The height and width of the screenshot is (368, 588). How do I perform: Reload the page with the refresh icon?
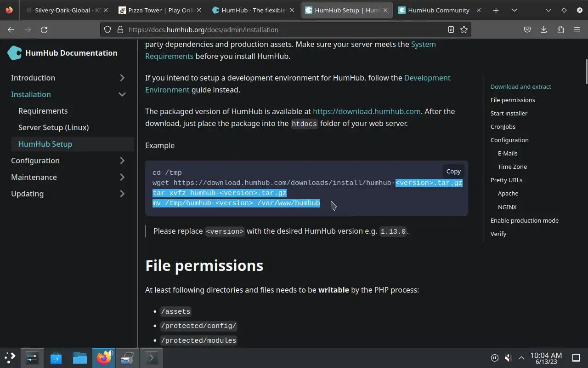[x=44, y=29]
